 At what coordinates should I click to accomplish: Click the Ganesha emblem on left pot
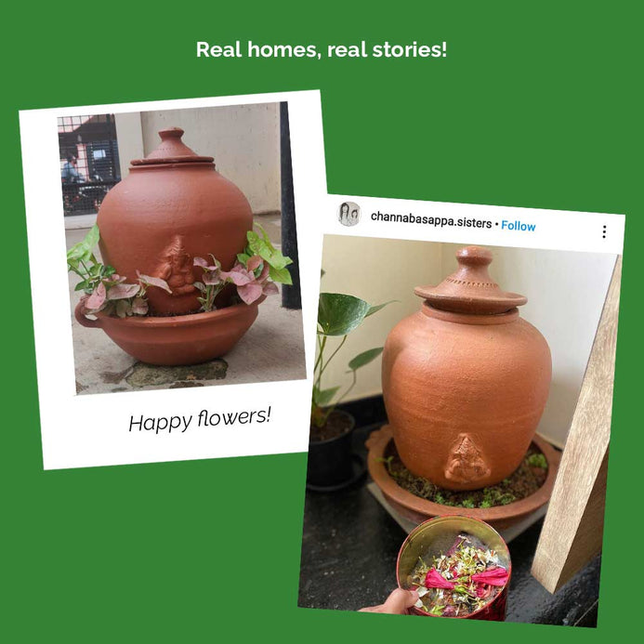point(177,267)
